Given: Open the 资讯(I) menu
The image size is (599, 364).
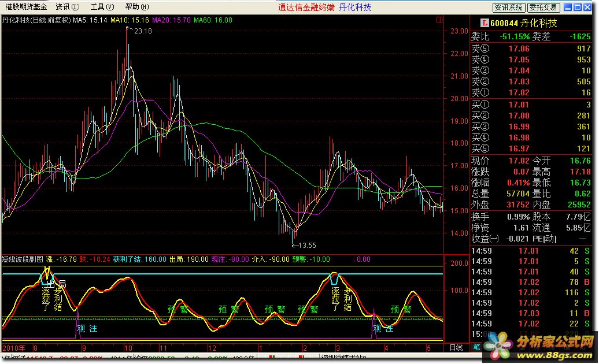Looking at the screenshot, I should click(x=68, y=7).
